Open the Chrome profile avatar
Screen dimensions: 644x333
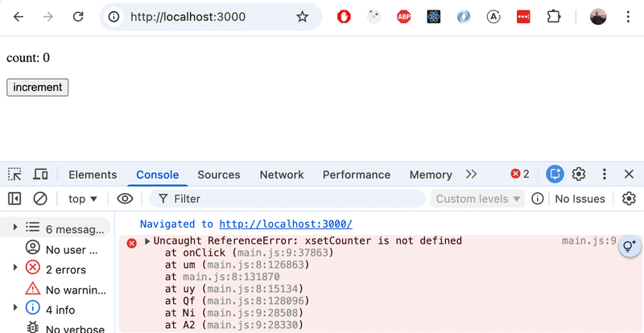tap(598, 17)
